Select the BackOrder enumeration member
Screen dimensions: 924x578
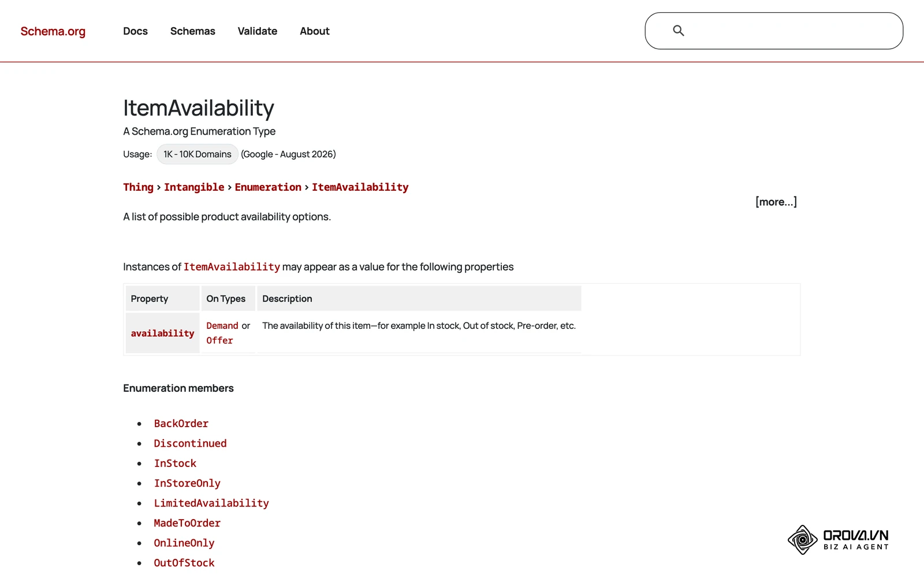pos(181,424)
